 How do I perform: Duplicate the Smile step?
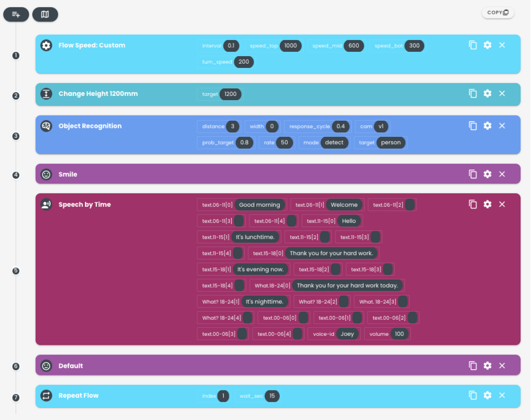473,174
